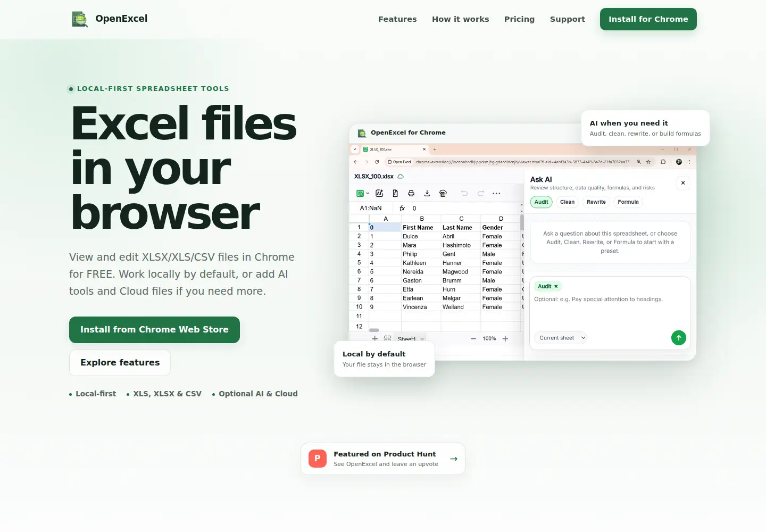Open a new browser tab with plus
Image resolution: width=766 pixels, height=532 pixels.
coord(435,149)
